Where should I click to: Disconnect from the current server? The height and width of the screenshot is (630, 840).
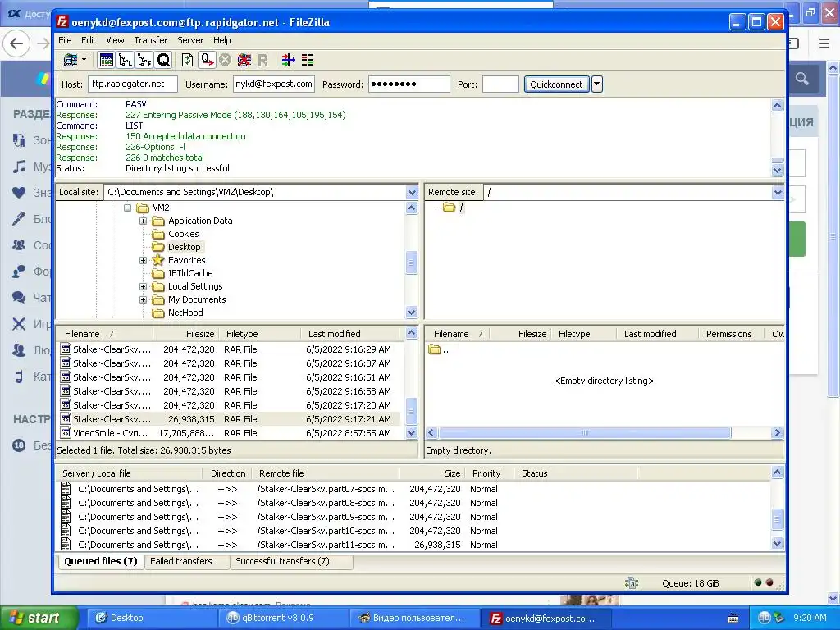click(x=244, y=60)
